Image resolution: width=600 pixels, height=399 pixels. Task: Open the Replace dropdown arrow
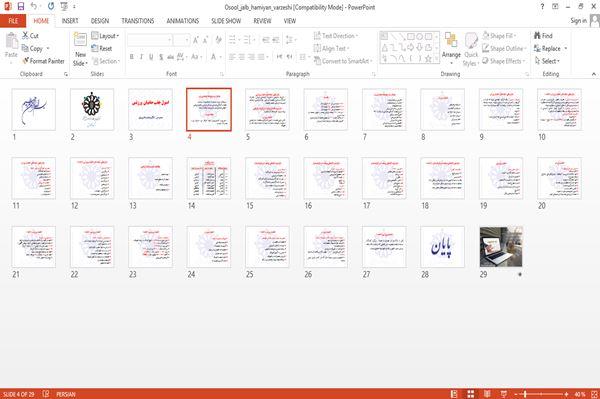pos(566,49)
